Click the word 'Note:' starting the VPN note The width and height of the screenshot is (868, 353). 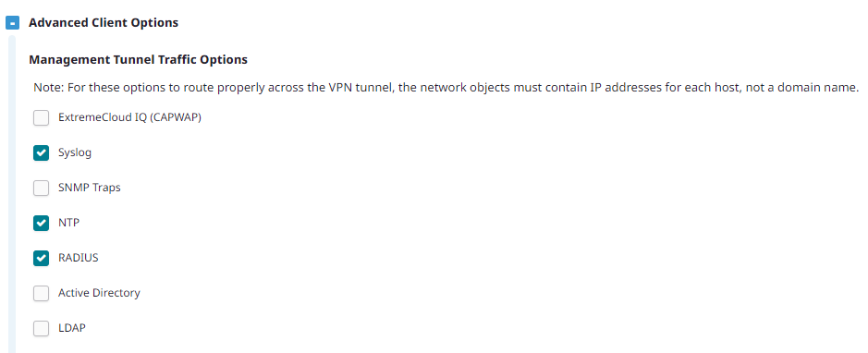(x=46, y=88)
